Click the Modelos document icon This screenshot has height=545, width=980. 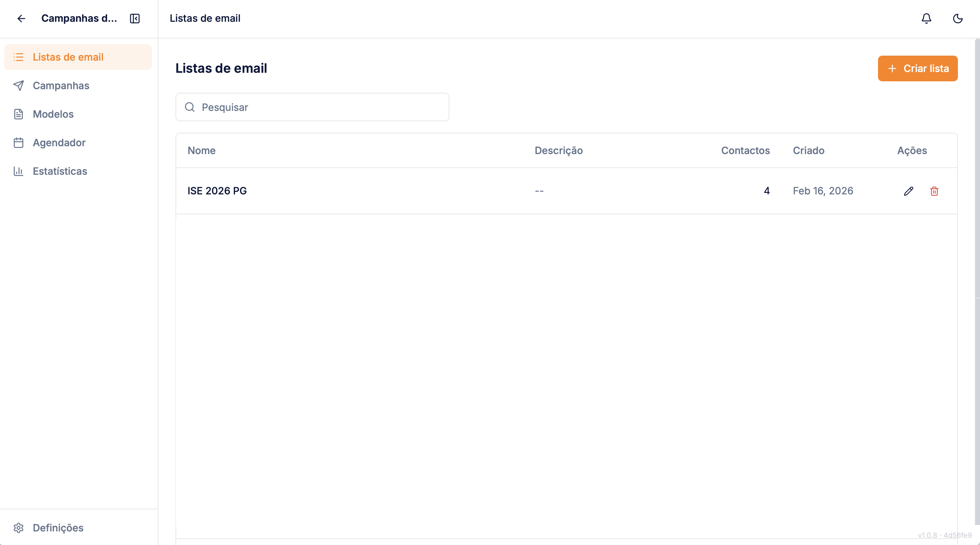click(18, 114)
